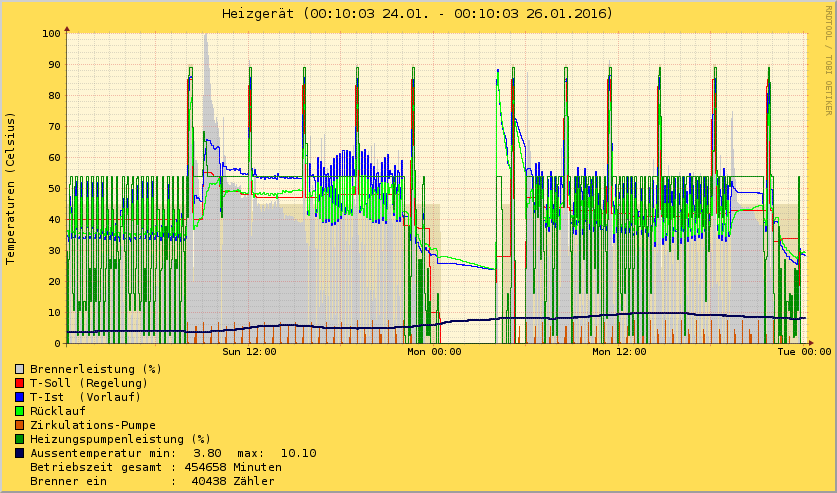Click the orange Zirkulations-Pumpe swatch
This screenshot has width=837, height=493.
[20, 425]
